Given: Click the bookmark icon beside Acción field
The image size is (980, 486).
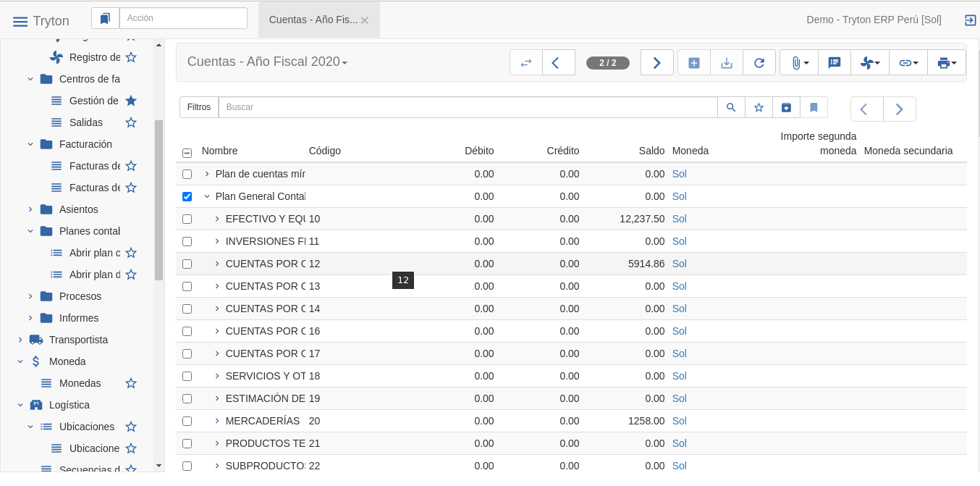Looking at the screenshot, I should pos(105,18).
